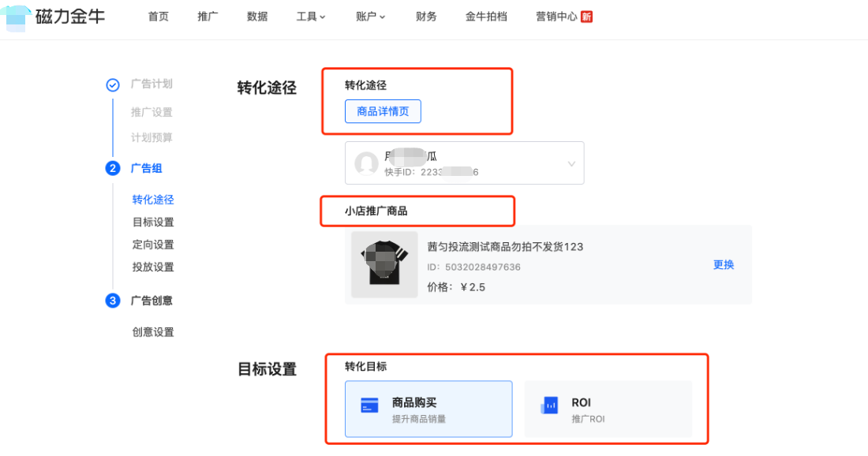Select the ROI conversion goal card
Image resolution: width=868 pixels, height=456 pixels.
tap(608, 408)
